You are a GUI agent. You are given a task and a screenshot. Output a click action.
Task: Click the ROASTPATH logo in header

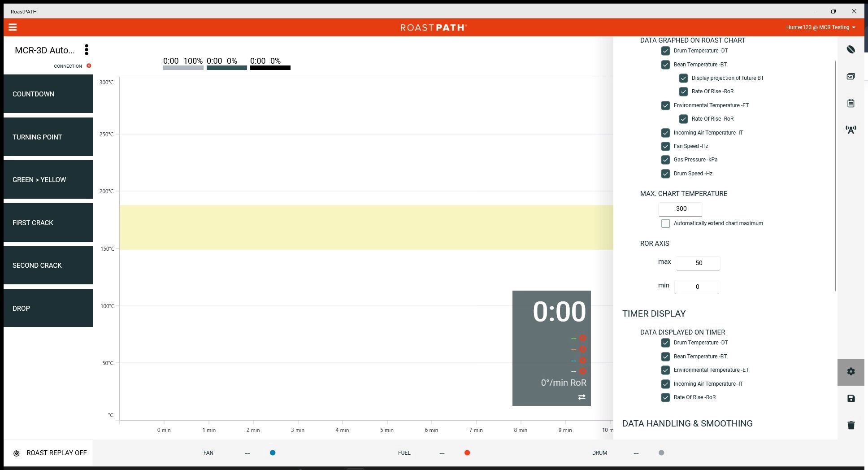click(x=434, y=27)
